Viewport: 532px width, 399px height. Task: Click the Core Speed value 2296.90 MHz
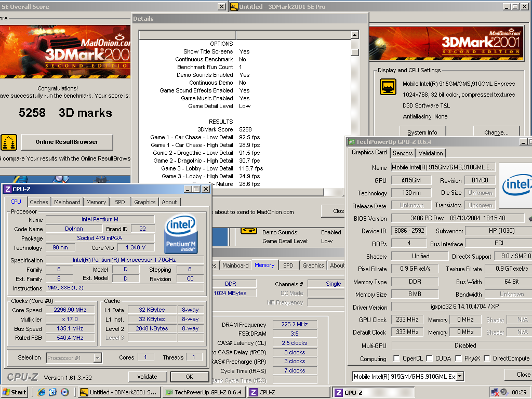click(70, 310)
